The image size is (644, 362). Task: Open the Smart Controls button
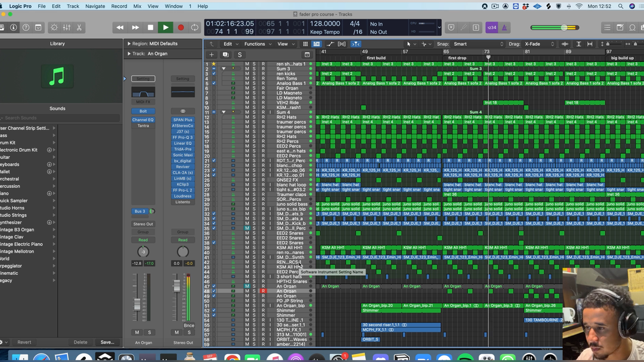54,28
